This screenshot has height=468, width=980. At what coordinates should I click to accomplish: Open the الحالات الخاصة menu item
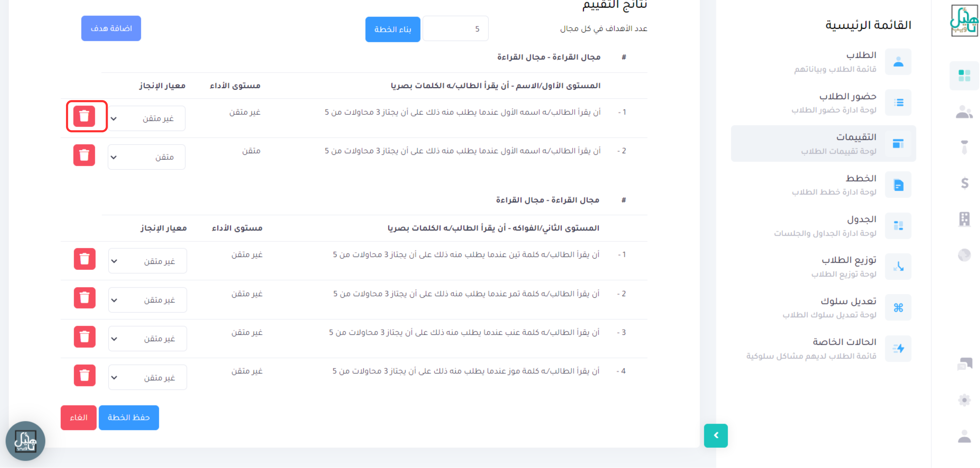point(823,348)
